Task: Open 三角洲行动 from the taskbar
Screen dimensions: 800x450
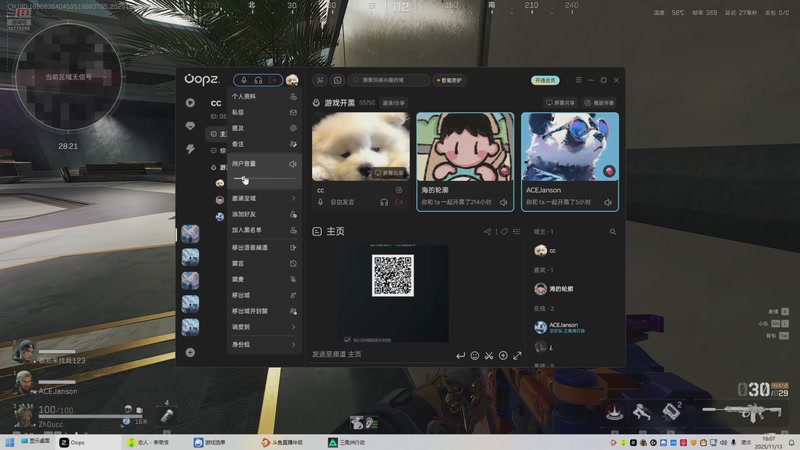Action: (x=347, y=442)
